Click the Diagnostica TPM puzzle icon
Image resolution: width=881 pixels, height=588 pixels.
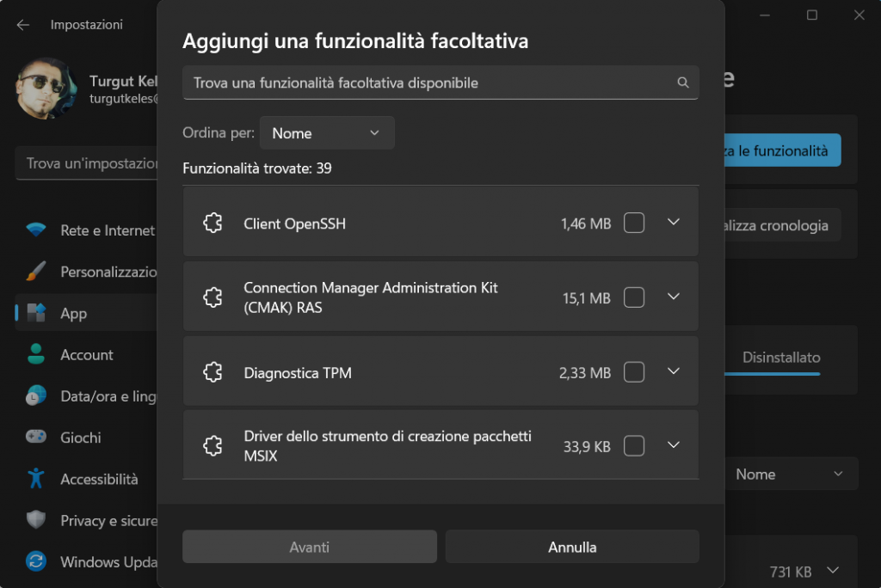tap(213, 372)
